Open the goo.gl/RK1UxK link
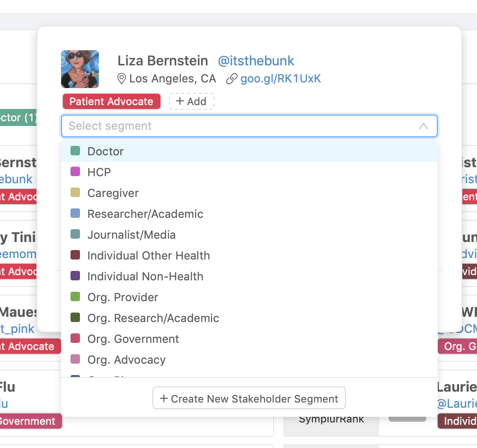The height and width of the screenshot is (448, 477). [281, 79]
